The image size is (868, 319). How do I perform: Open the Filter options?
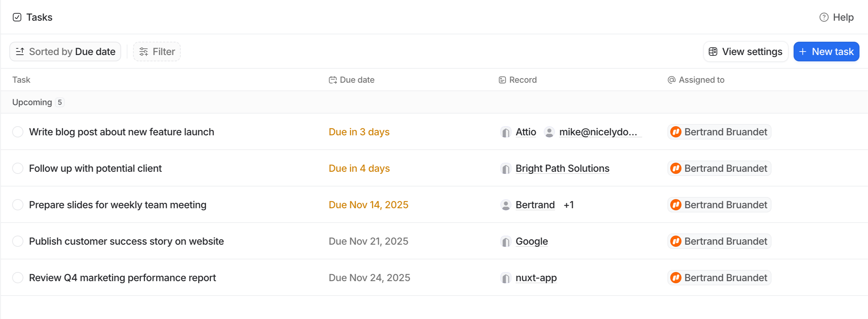(x=157, y=52)
